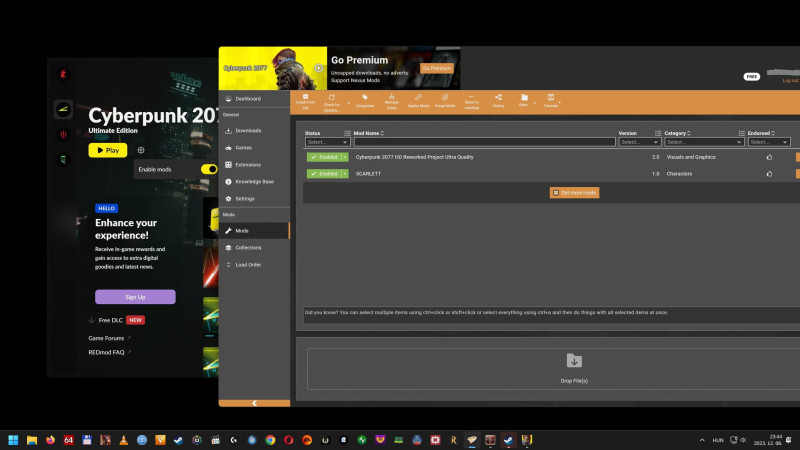The height and width of the screenshot is (450, 800).
Task: Click the Get more mods button
Action: coord(574,193)
